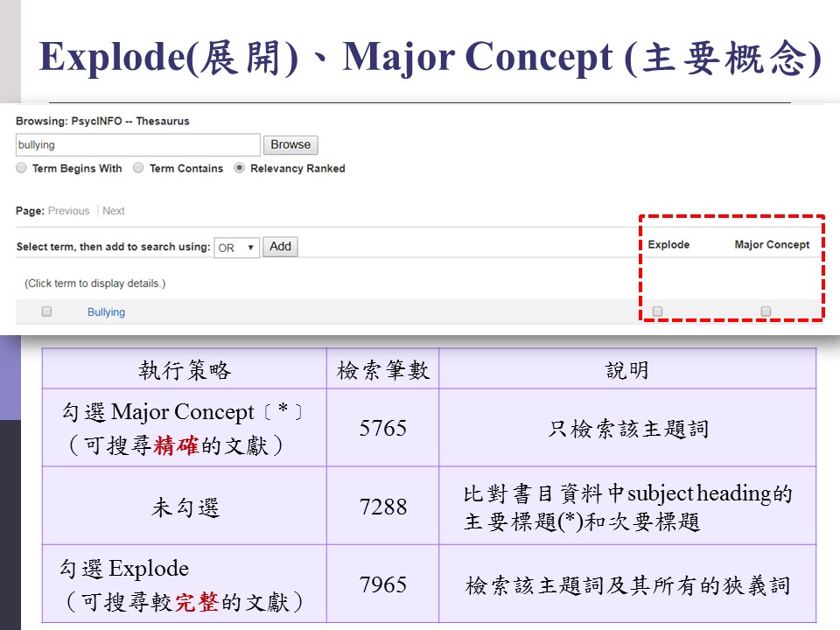The height and width of the screenshot is (630, 840).
Task: Click the 說明 table header
Action: pos(627,369)
